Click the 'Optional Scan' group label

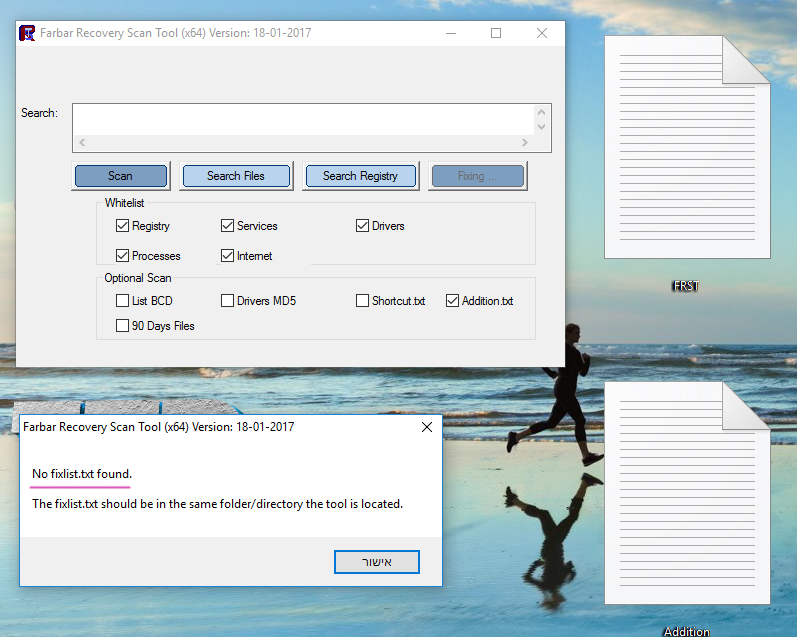138,278
